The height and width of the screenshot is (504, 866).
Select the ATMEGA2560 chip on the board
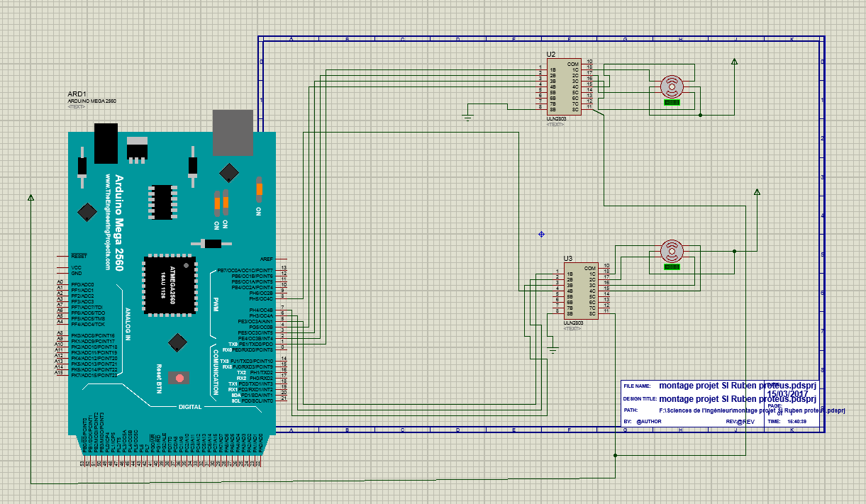pos(170,284)
